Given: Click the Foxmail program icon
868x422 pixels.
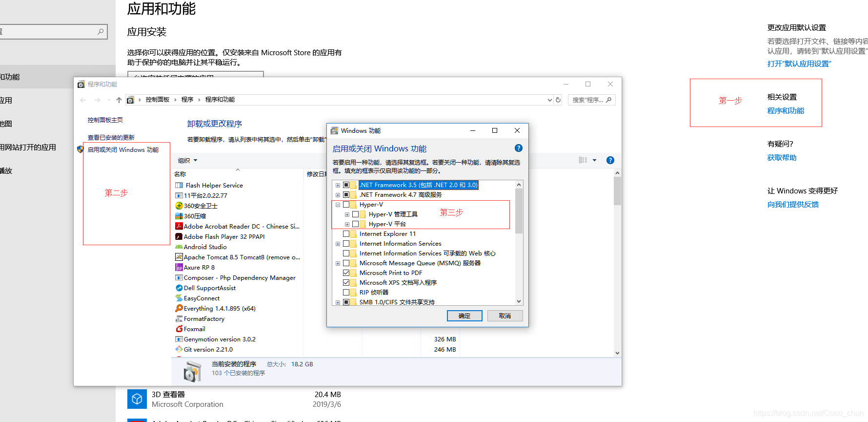Looking at the screenshot, I should [179, 329].
